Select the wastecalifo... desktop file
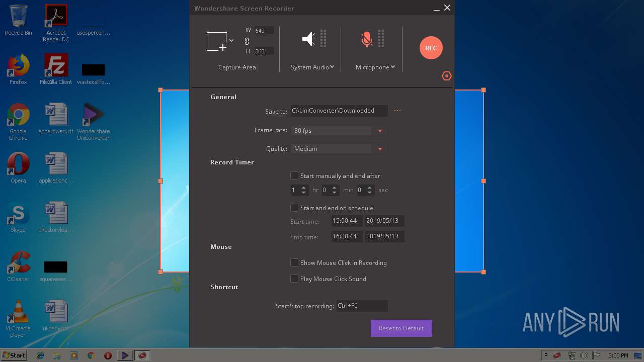The image size is (644, 362). tap(94, 73)
